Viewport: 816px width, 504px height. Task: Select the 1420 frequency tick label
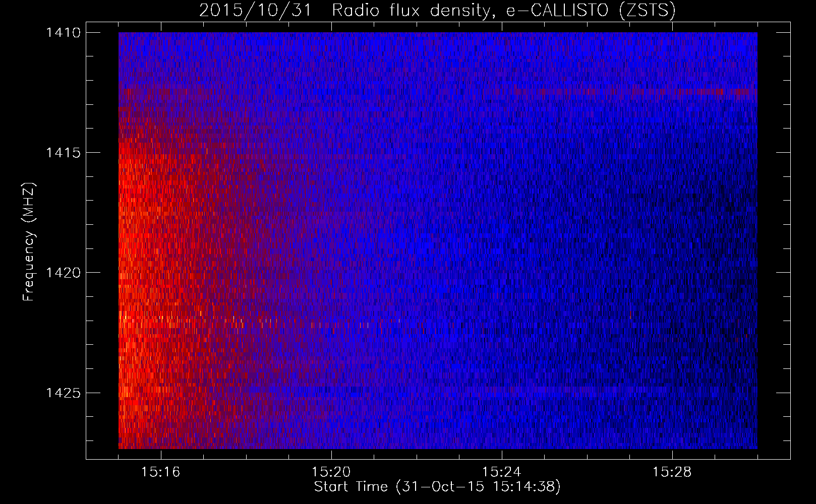tap(63, 273)
